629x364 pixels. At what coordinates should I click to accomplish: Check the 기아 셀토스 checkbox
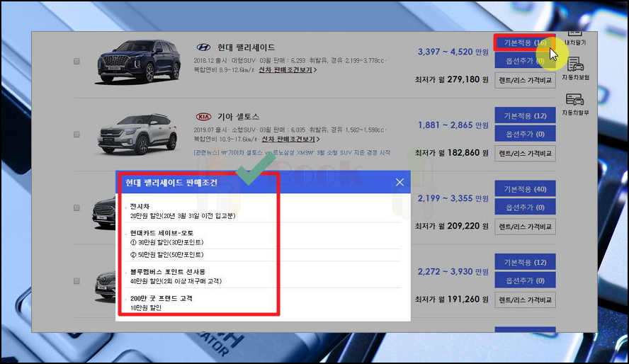76,135
